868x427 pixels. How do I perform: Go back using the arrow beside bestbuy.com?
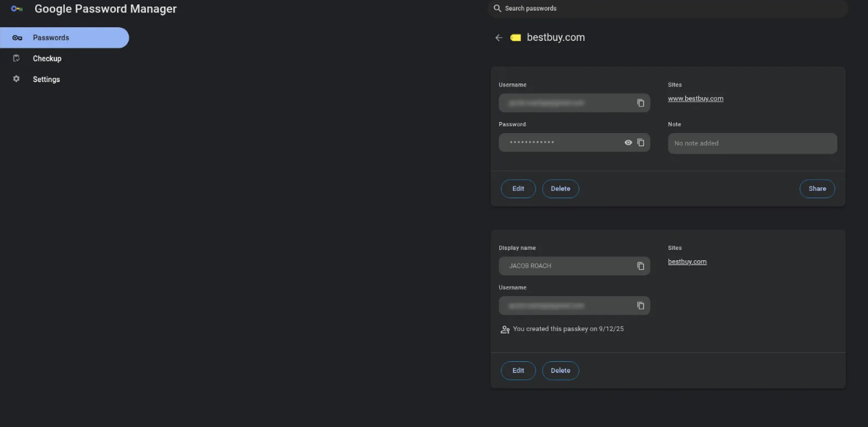tap(498, 38)
